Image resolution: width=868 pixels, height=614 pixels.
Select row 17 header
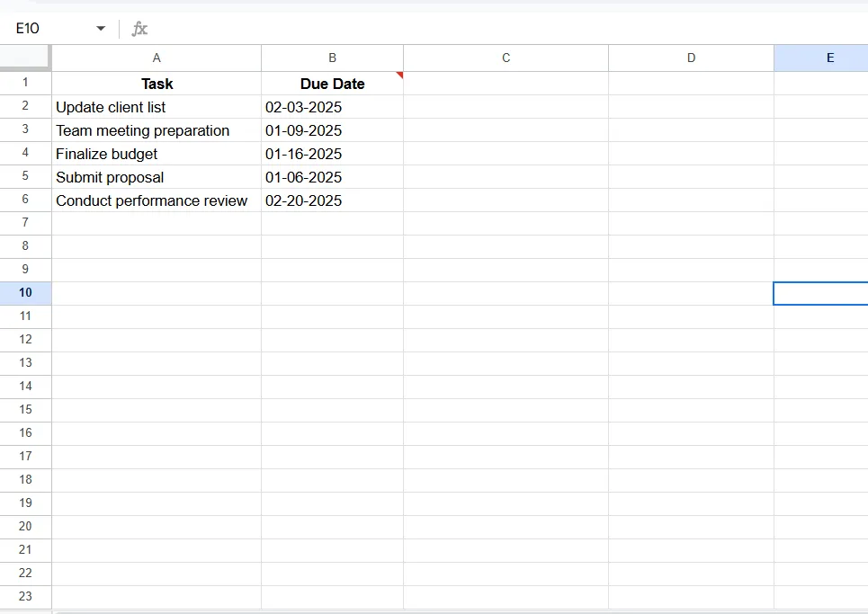pyautogui.click(x=25, y=457)
